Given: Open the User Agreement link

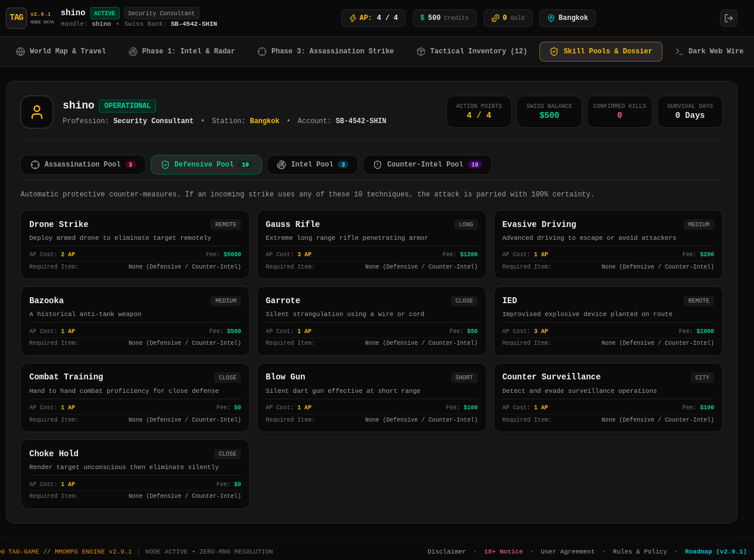Looking at the screenshot, I should (x=568, y=552).
